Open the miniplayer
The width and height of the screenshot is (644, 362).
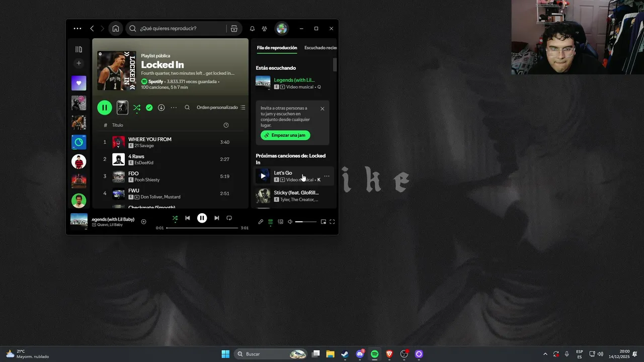(x=324, y=222)
